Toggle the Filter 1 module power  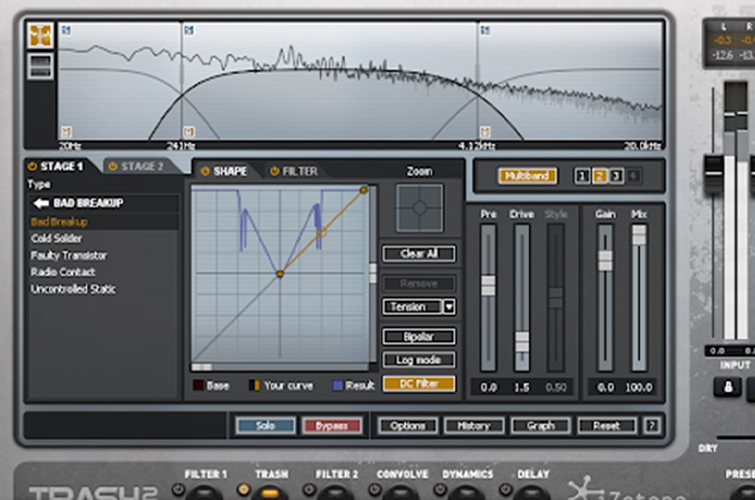click(x=178, y=490)
